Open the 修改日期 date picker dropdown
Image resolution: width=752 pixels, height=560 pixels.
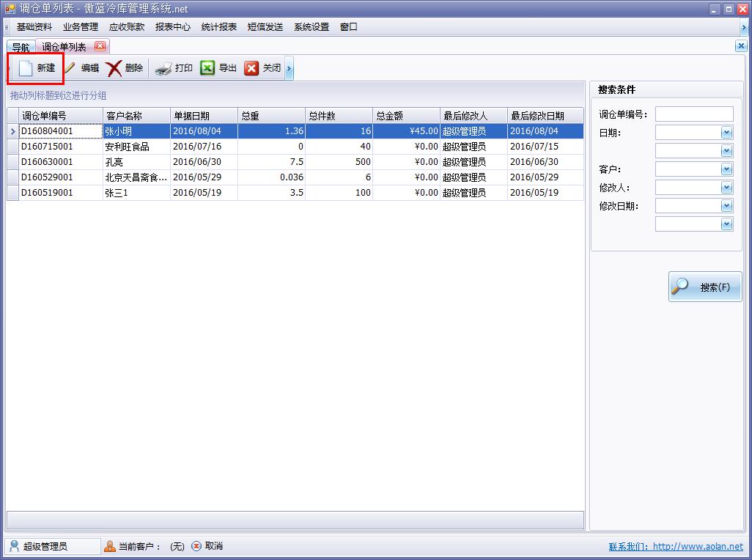(726, 205)
